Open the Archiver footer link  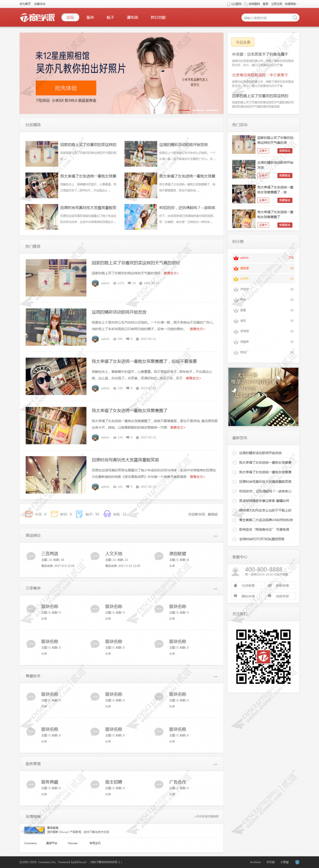point(256,862)
